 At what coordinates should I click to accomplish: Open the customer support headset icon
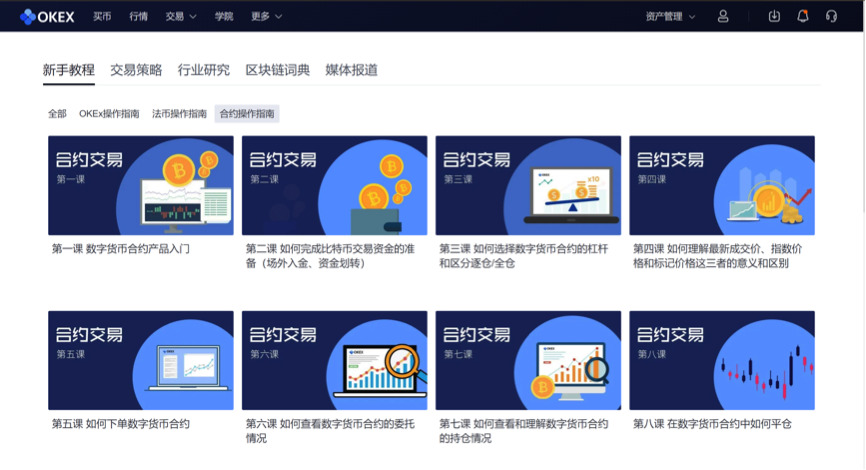coord(831,17)
